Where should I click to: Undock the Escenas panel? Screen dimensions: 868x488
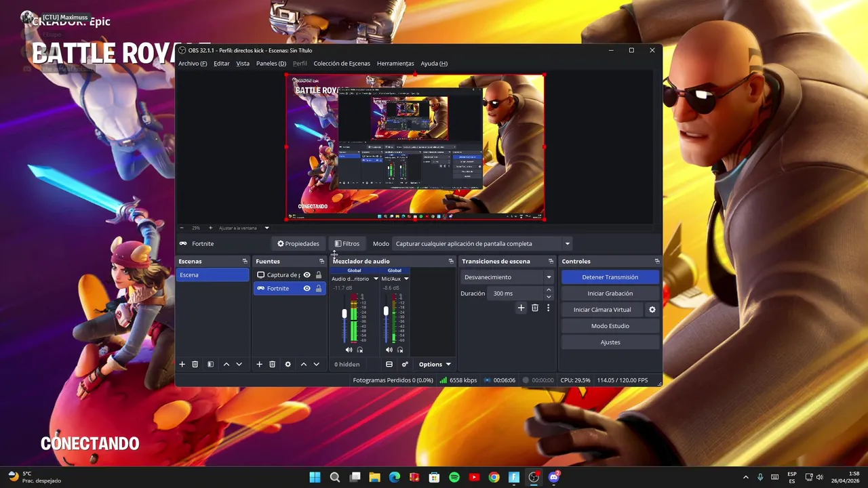245,261
